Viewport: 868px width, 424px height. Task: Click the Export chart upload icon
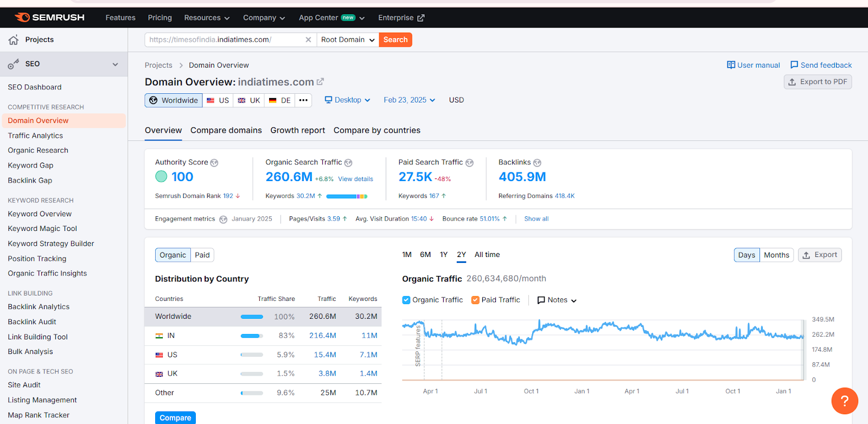coord(806,255)
